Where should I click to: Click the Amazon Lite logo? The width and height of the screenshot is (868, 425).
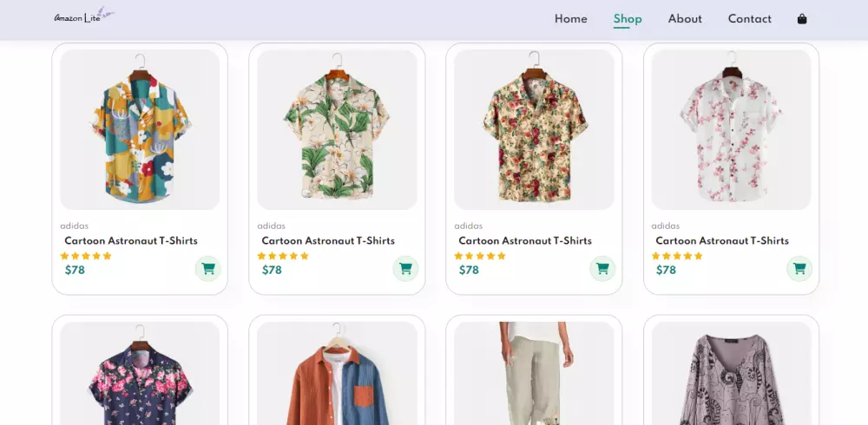[83, 16]
